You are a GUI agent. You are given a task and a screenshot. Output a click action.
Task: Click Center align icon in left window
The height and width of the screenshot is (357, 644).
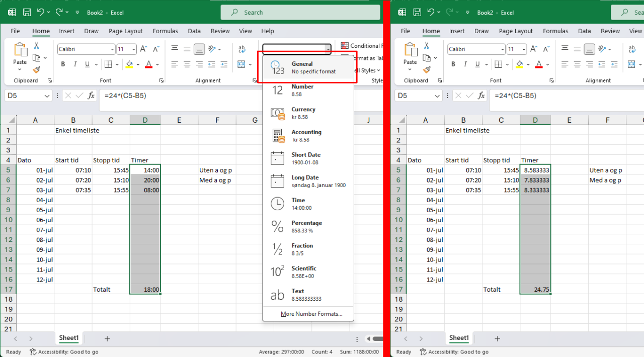187,64
